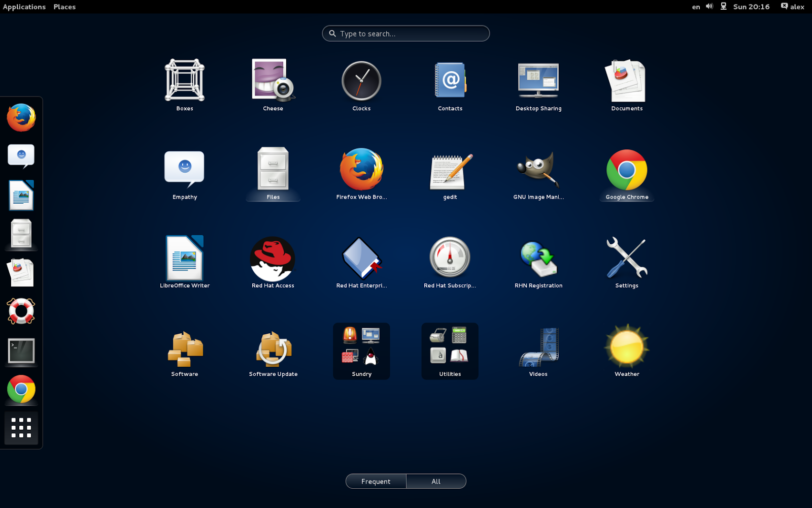Open the Clocks application
Image resolution: width=812 pixels, height=508 pixels.
361,81
